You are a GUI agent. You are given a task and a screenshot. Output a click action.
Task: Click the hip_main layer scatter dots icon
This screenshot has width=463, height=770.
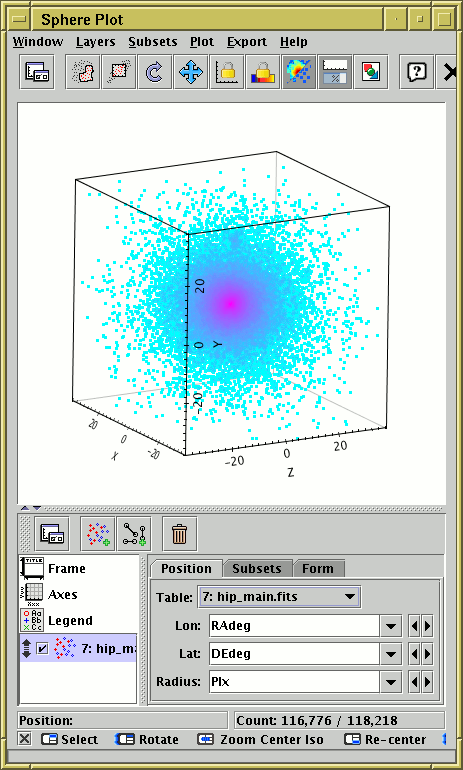point(65,648)
